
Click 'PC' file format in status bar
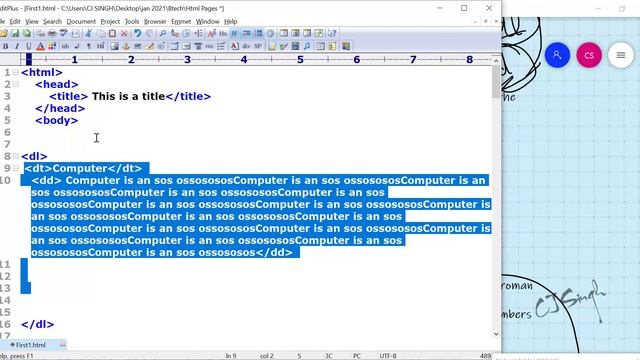(357, 356)
